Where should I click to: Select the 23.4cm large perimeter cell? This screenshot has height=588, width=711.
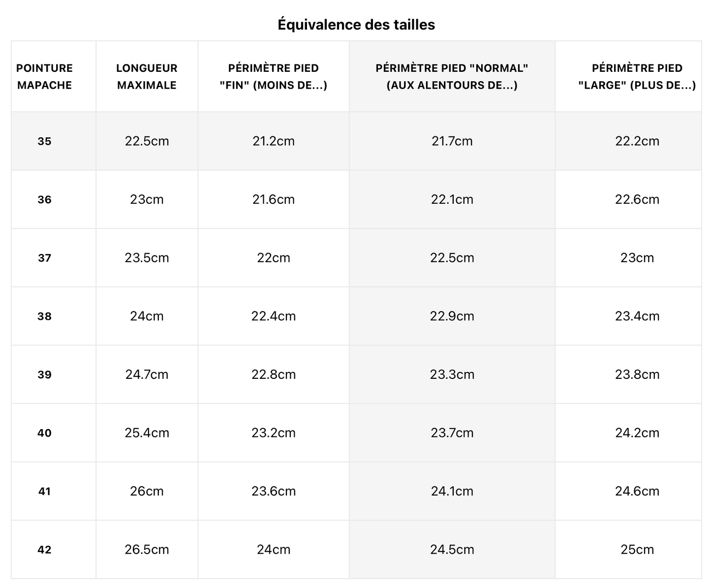637,316
